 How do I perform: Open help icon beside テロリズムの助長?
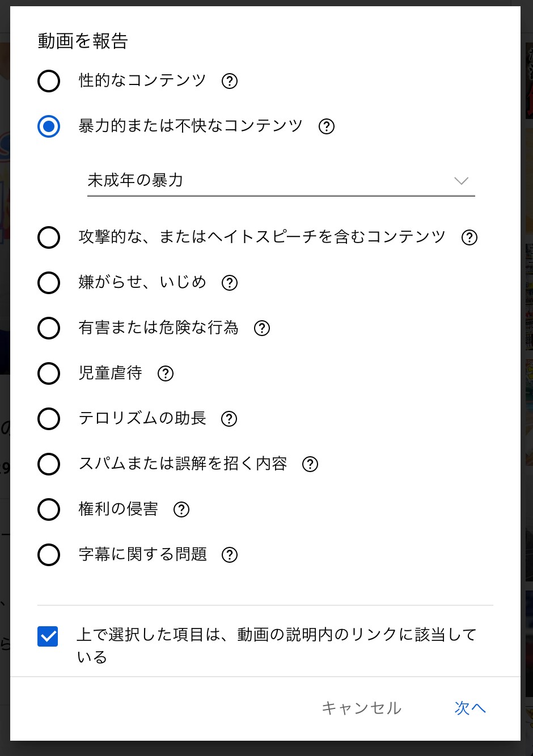pyautogui.click(x=229, y=419)
